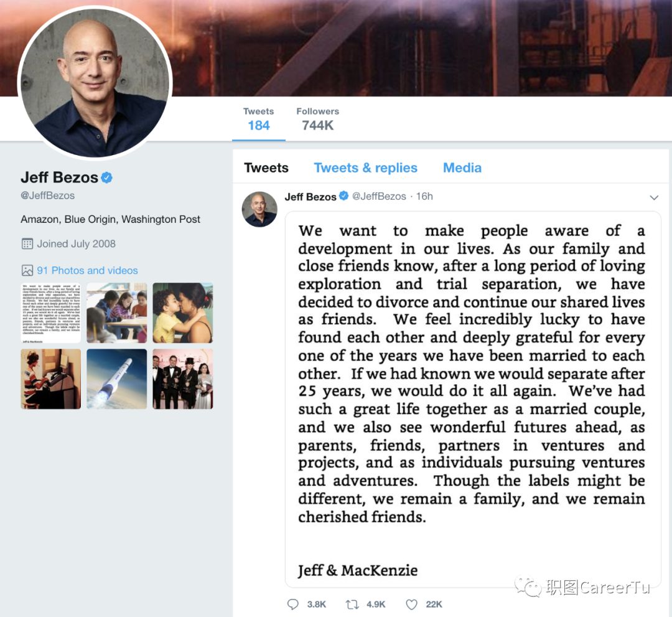Click the photos icon next to 91 Photos
672x617 pixels.
(x=27, y=270)
